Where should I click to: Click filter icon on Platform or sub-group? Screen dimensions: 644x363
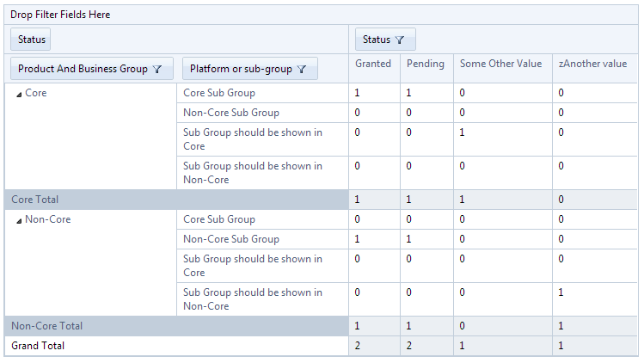(302, 70)
